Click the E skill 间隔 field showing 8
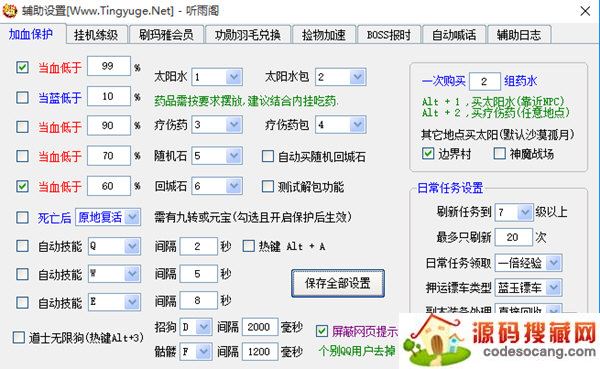The image size is (600, 369). pyautogui.click(x=199, y=300)
